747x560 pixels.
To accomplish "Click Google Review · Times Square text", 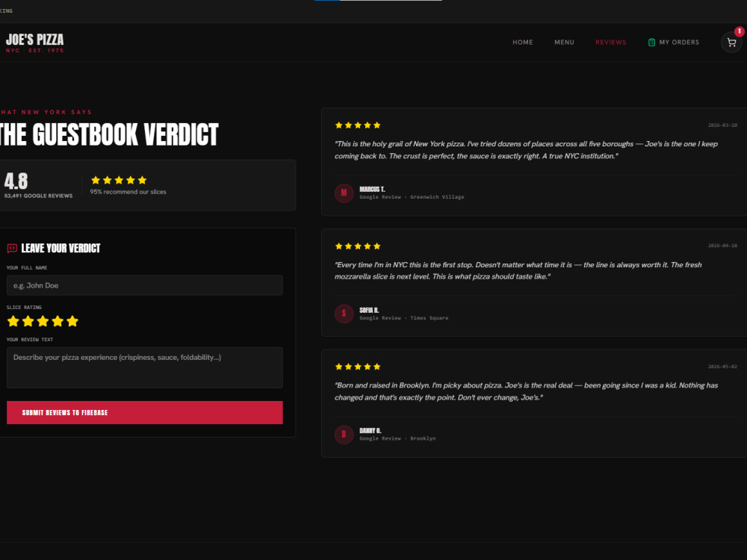I will coord(403,317).
